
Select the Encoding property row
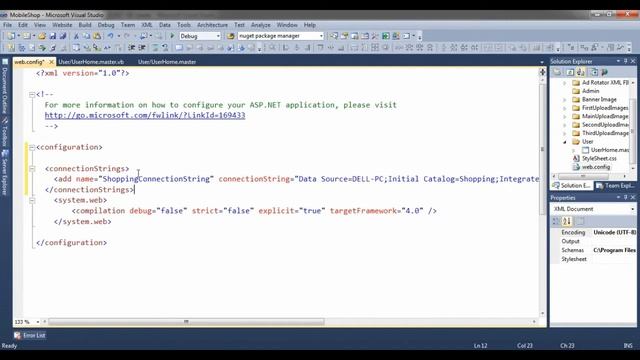click(593, 232)
